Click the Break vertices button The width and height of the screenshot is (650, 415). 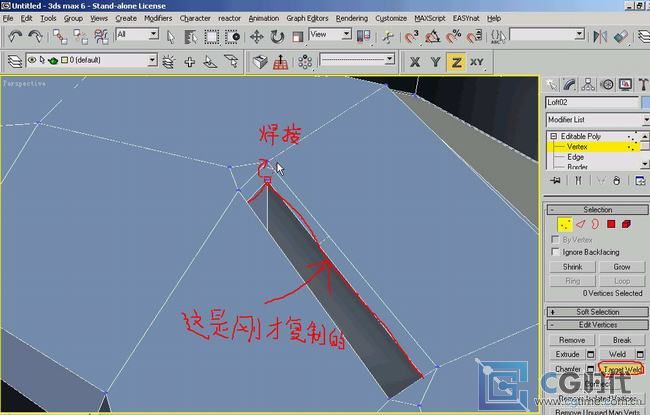coord(622,340)
